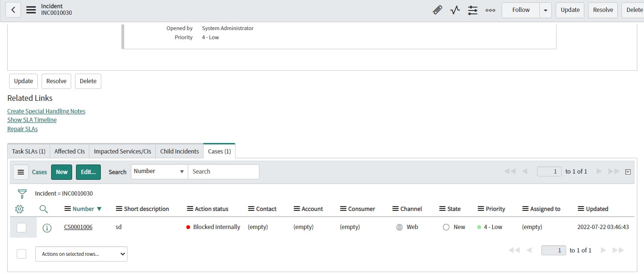Click Update in the header
The height and width of the screenshot is (274, 644).
point(570,10)
